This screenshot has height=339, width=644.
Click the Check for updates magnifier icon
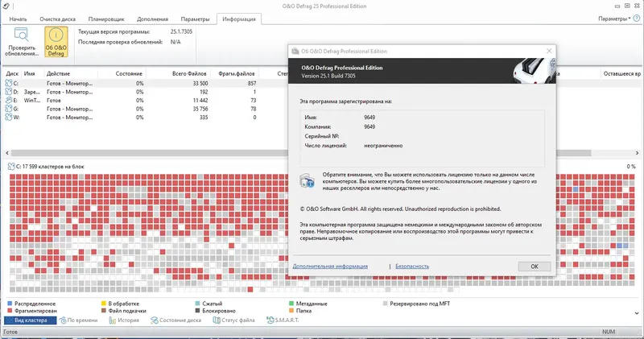(21, 35)
